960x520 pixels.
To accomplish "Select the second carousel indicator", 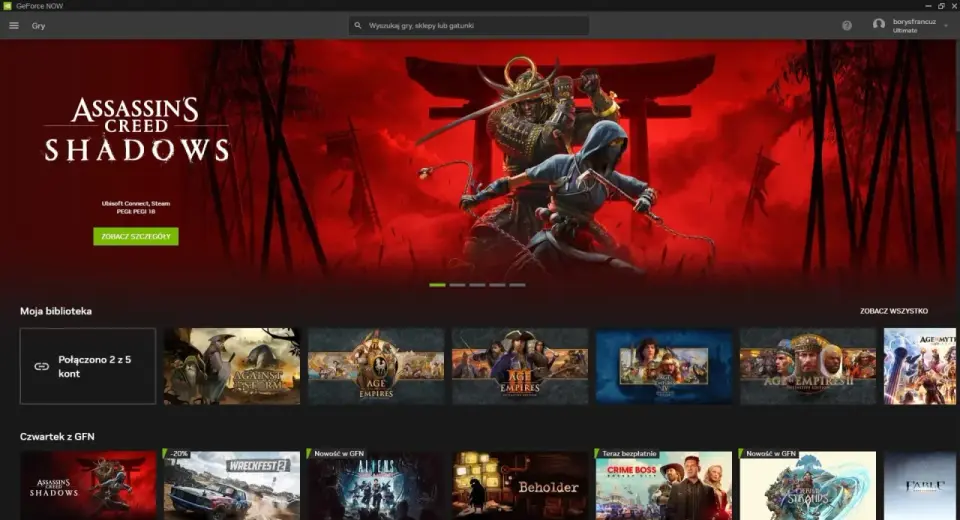I will 457,285.
